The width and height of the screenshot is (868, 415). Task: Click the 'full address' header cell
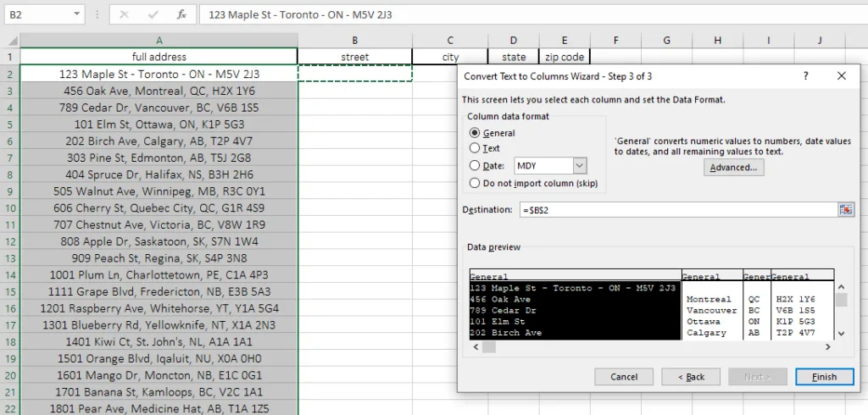pyautogui.click(x=159, y=57)
